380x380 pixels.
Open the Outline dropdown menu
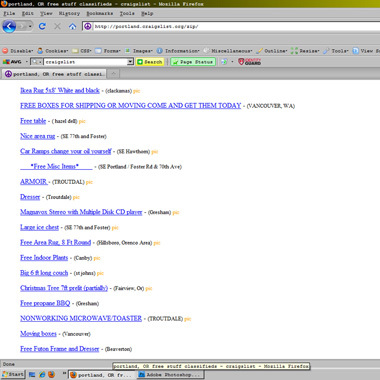point(272,51)
